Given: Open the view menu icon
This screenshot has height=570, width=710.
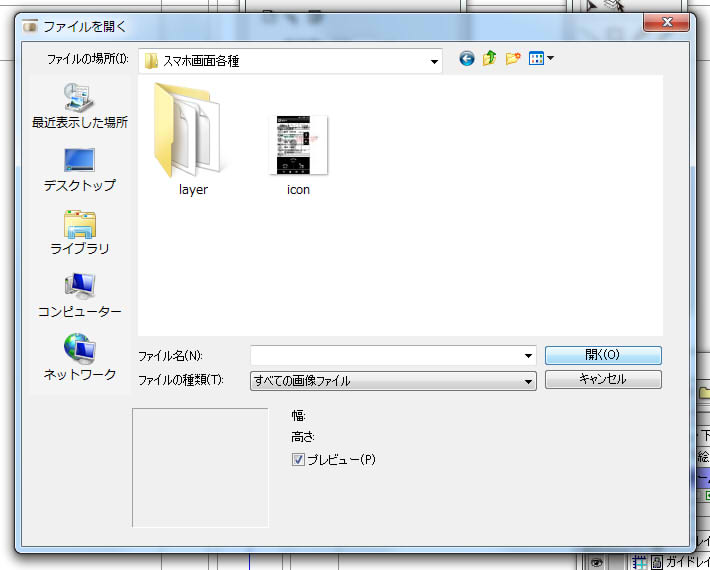Looking at the screenshot, I should 541,58.
